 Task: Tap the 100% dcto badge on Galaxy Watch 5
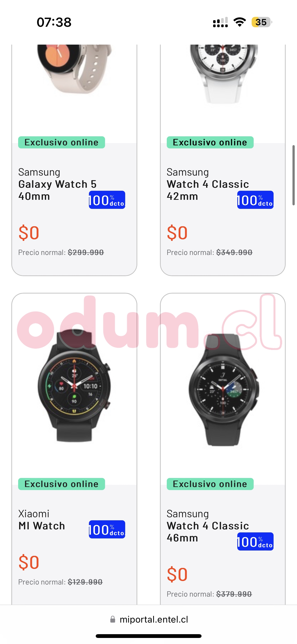(107, 200)
